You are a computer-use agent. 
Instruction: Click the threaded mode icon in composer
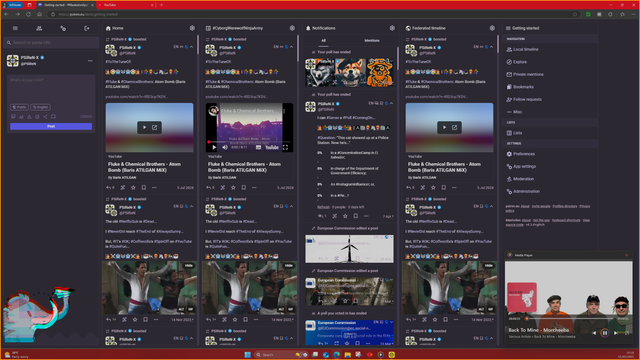click(53, 117)
